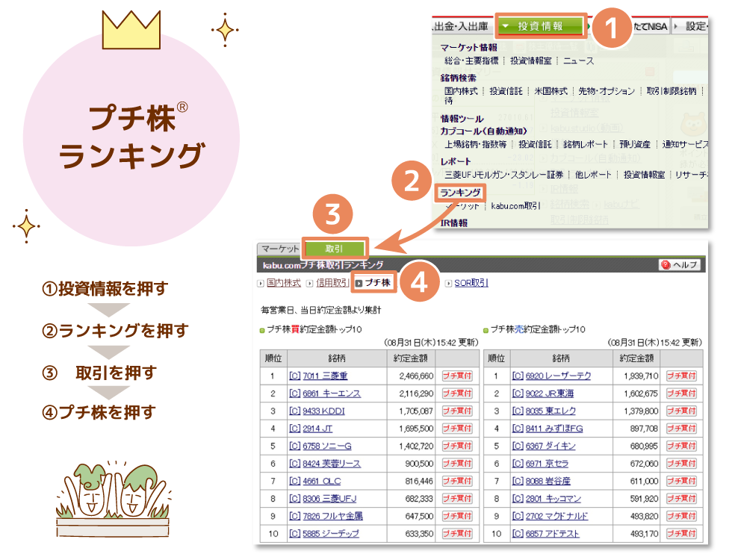
Task: Open stock link 5885 ジーデップ
Action: point(331,533)
